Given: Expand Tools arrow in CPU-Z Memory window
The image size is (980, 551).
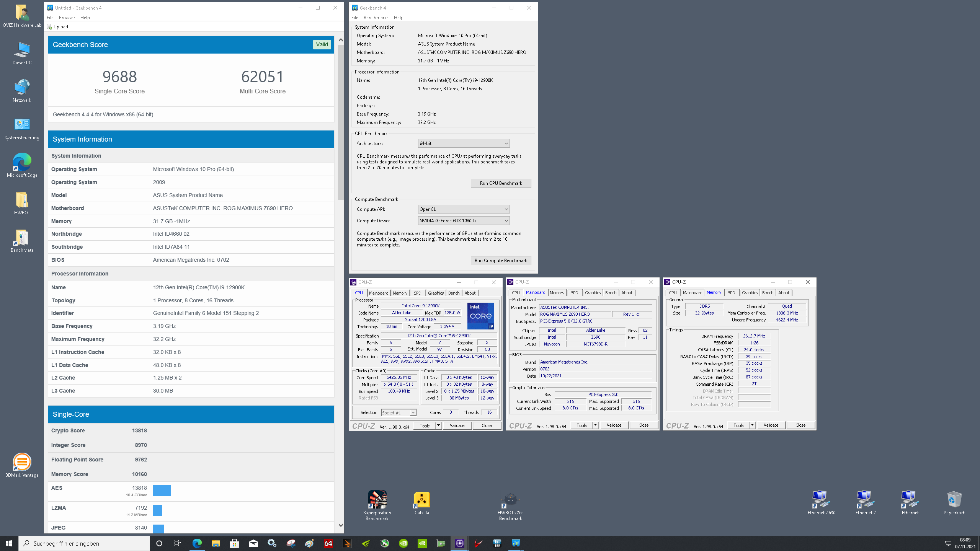Looking at the screenshot, I should (752, 425).
